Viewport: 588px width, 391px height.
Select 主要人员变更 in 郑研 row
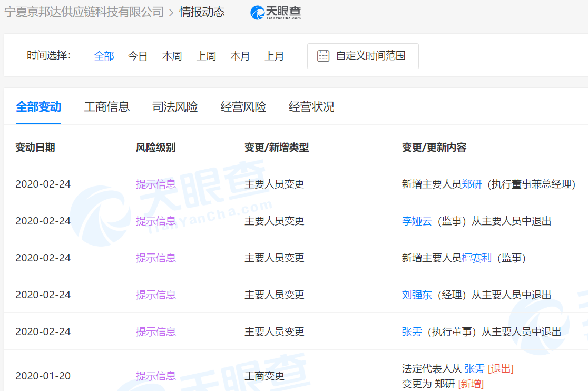(x=274, y=184)
